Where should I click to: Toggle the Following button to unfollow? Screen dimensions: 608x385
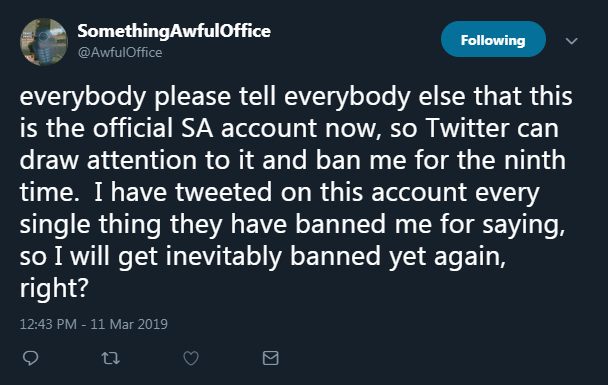493,40
